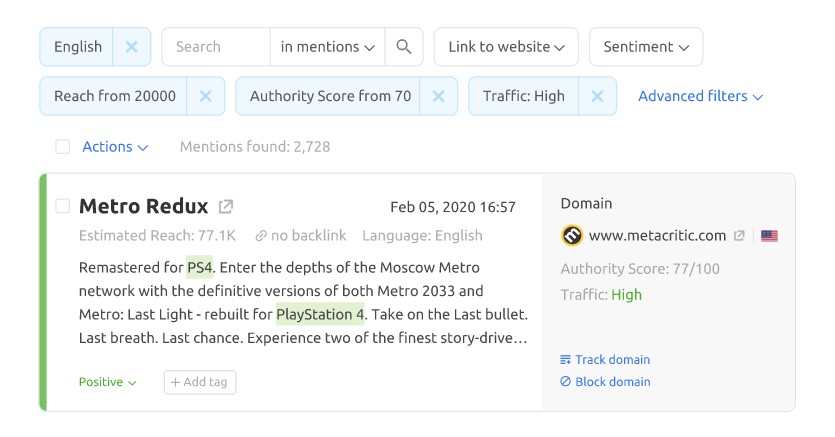The height and width of the screenshot is (437, 835).
Task: Click Track domain link
Action: tap(605, 360)
